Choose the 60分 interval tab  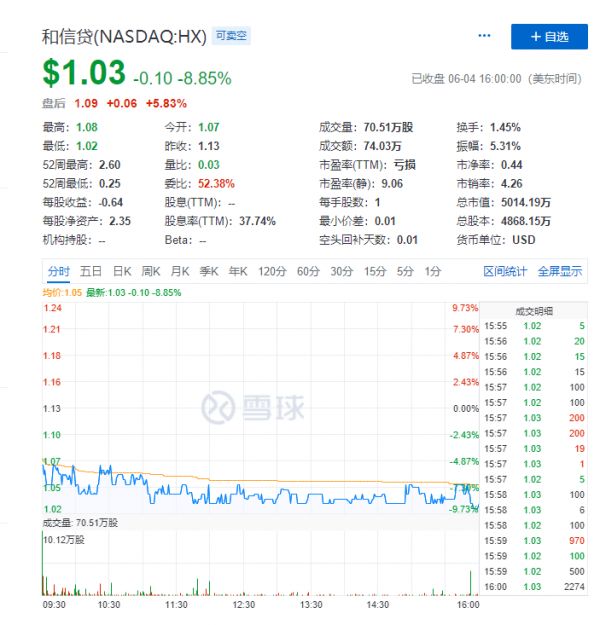click(308, 271)
